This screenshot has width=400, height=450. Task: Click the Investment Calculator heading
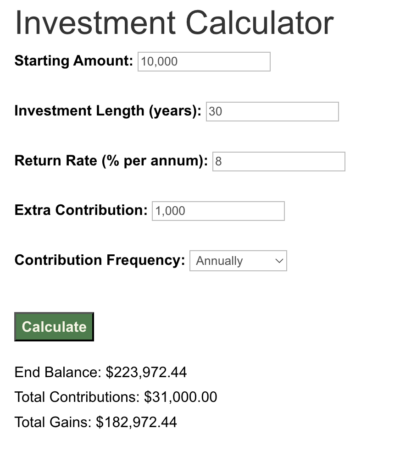click(174, 23)
